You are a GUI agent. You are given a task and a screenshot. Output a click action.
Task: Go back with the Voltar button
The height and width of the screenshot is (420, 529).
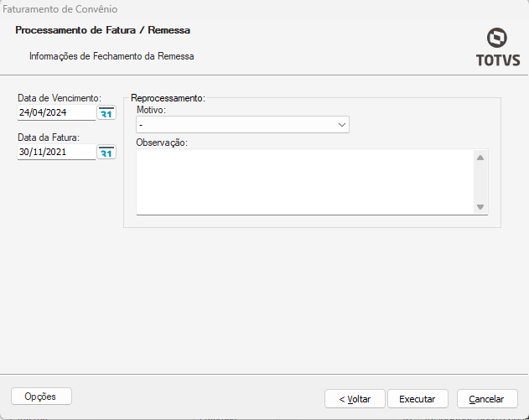355,399
